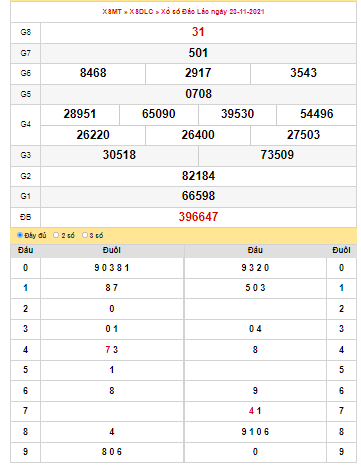
Task: Click the G2 number 82184
Action: click(x=198, y=176)
